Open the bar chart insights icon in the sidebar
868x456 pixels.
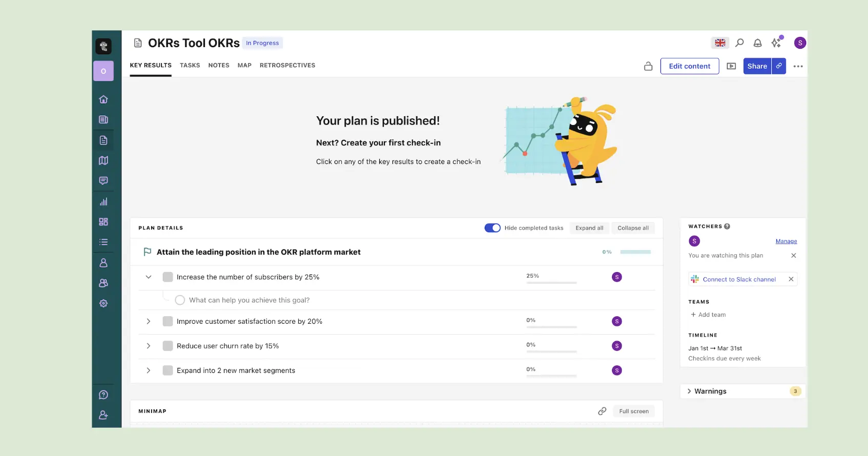tap(104, 202)
